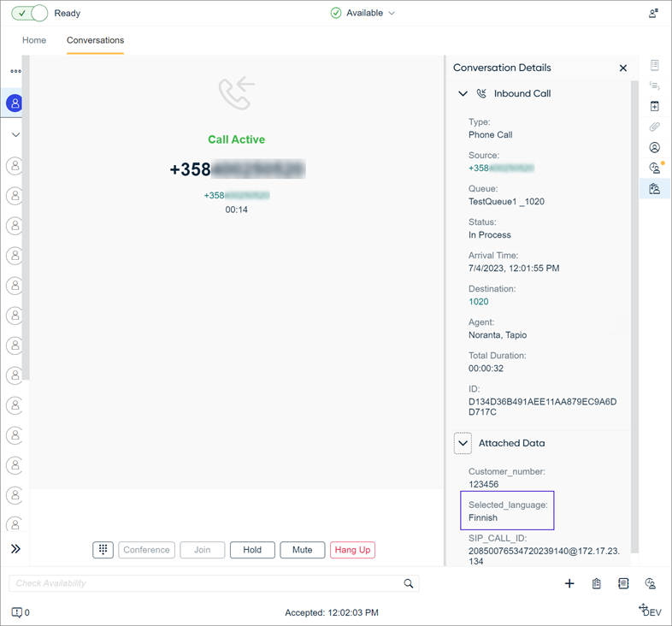This screenshot has height=626, width=672.
Task: Open the calendar-plus icon in right sidebar
Action: [655, 106]
